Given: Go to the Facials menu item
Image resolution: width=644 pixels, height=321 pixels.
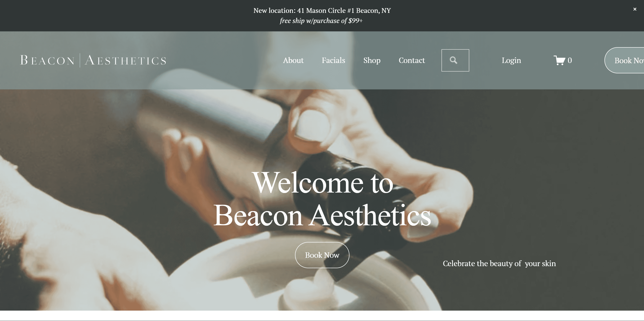Looking at the screenshot, I should pyautogui.click(x=333, y=60).
